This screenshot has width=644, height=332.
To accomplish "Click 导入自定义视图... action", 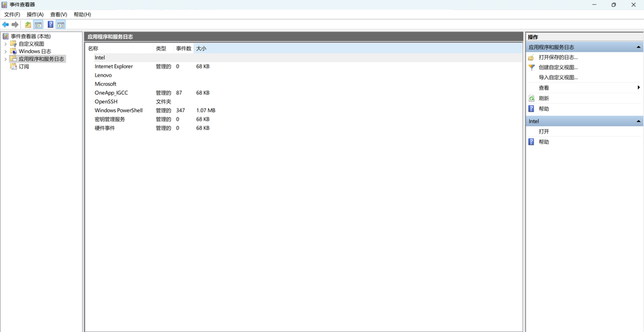I will click(x=558, y=77).
